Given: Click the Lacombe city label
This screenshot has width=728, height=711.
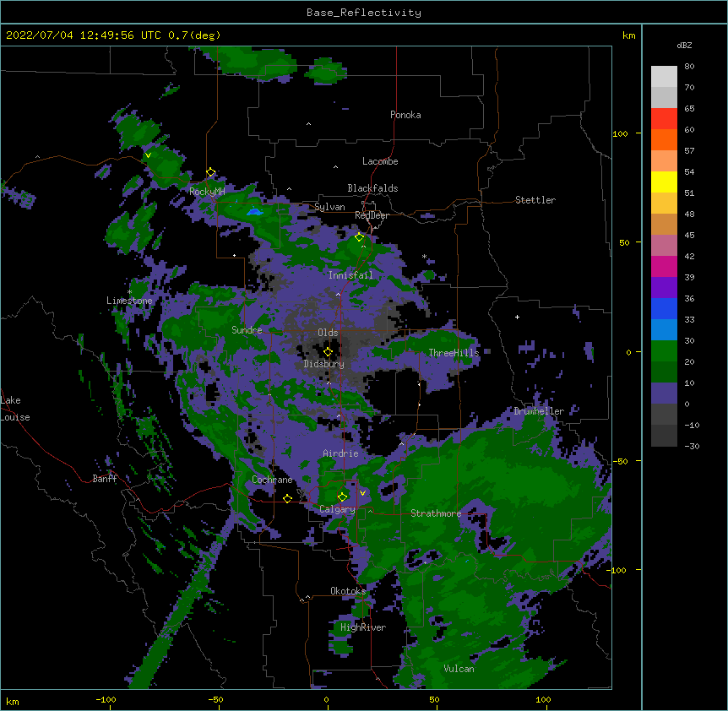Looking at the screenshot, I should [380, 161].
